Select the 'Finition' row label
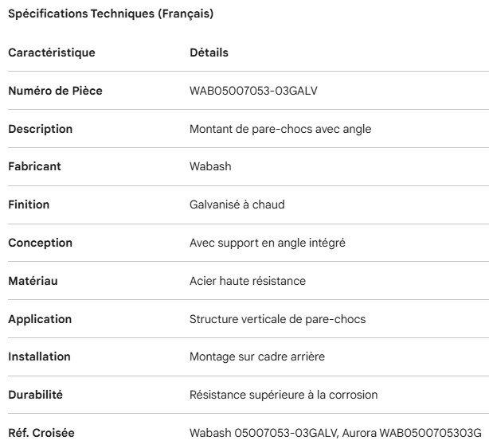 (x=29, y=205)
